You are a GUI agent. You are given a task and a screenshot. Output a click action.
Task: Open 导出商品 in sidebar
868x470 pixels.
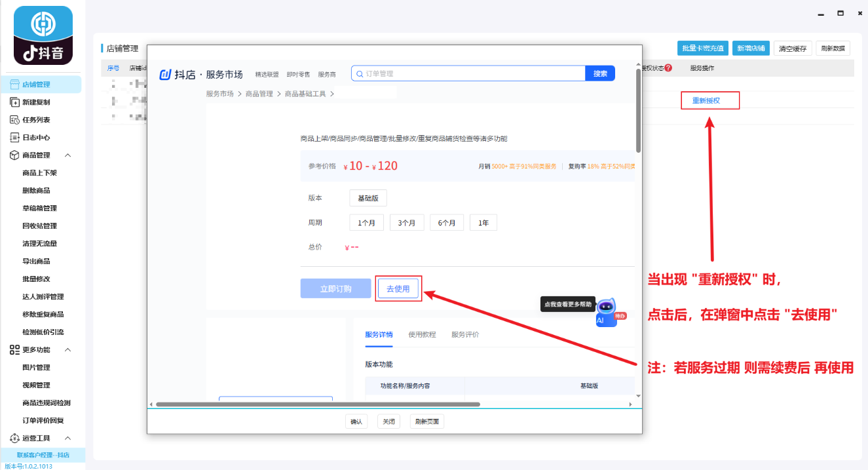[x=36, y=262]
